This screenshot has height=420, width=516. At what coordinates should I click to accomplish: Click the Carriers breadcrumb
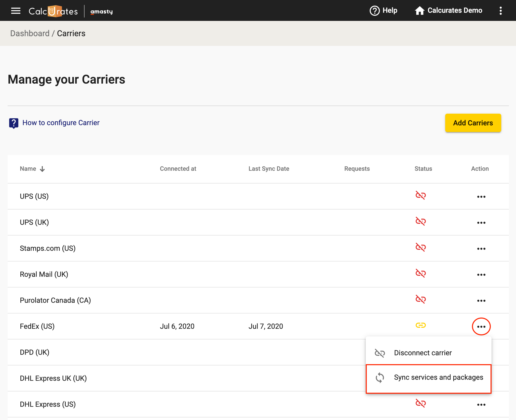click(x=71, y=33)
